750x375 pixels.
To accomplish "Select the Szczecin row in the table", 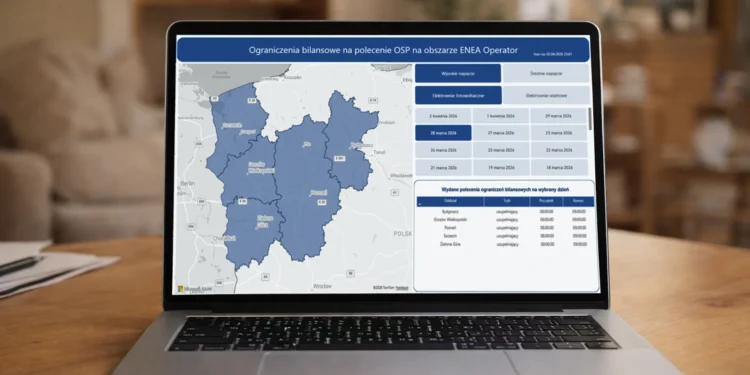I will pyautogui.click(x=505, y=236).
